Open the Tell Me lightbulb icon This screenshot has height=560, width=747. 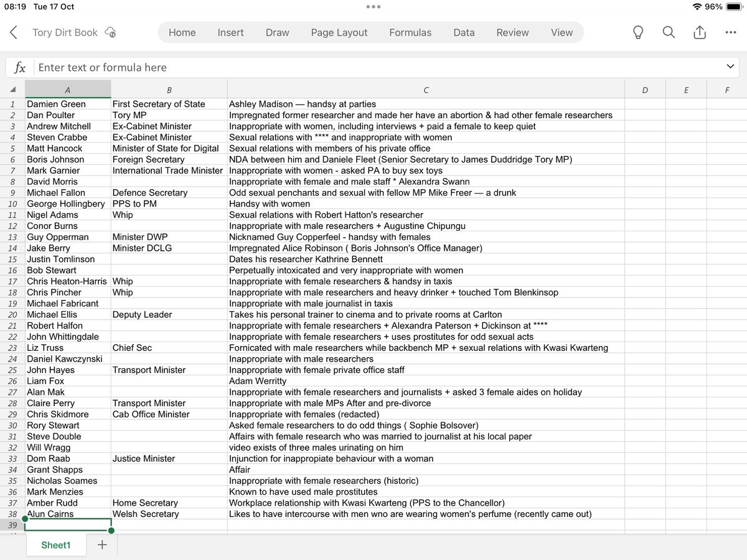638,32
